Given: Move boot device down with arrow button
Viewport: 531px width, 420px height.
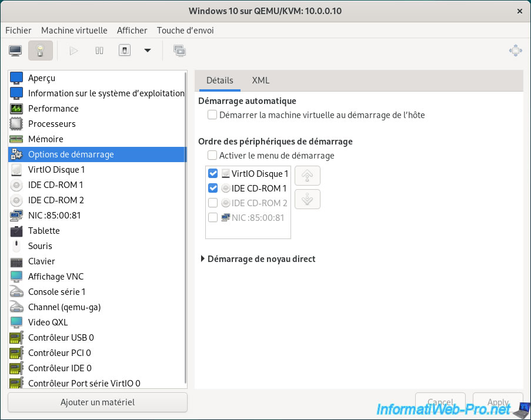Looking at the screenshot, I should [307, 199].
